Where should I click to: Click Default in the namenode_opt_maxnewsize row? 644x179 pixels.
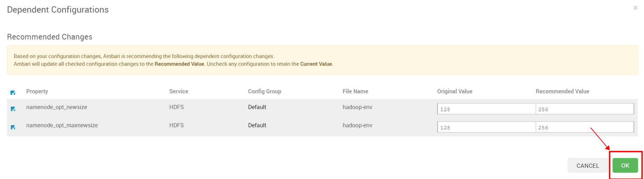pyautogui.click(x=257, y=126)
